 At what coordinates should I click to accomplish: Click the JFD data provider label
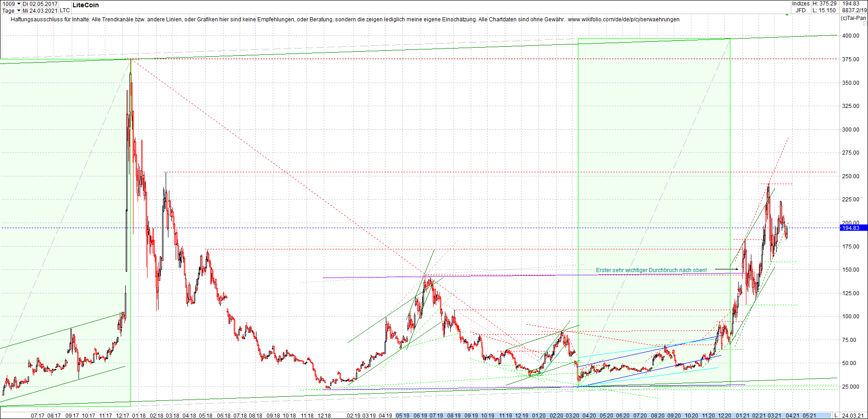pos(801,10)
